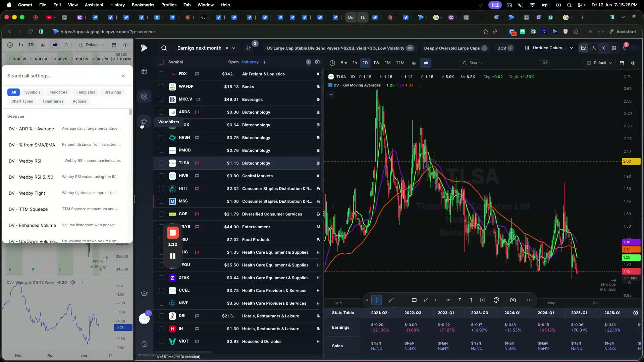Open Deeply Oversold Large Caps screen

pos(455,48)
